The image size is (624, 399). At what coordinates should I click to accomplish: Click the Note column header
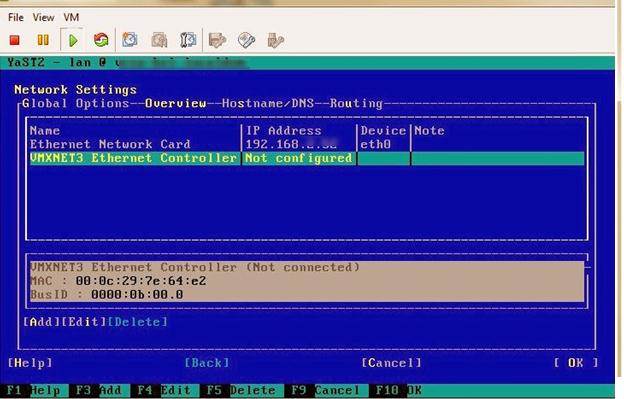429,131
